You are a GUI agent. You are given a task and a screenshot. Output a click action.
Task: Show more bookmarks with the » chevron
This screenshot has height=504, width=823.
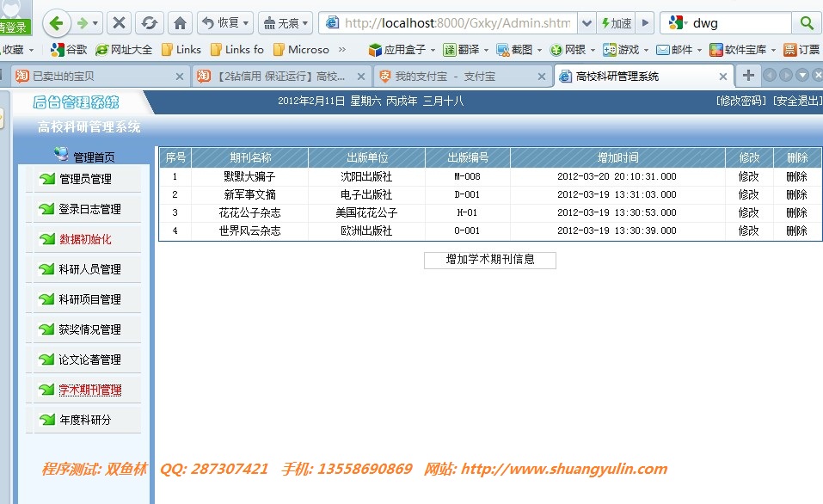pos(342,50)
